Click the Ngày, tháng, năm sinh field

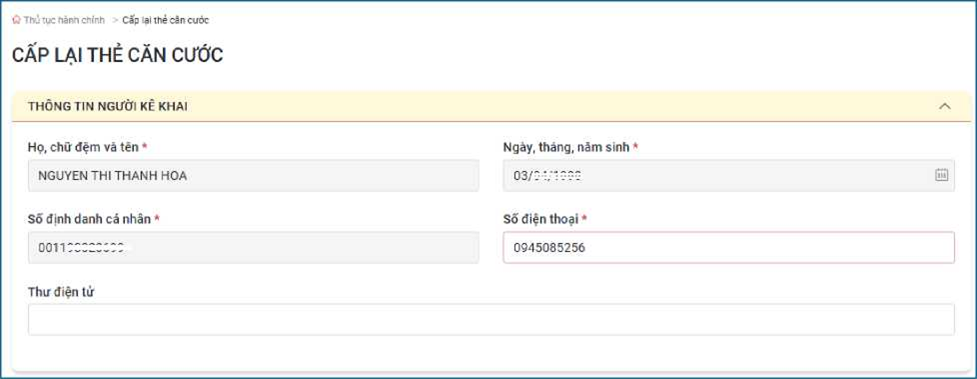click(x=728, y=176)
